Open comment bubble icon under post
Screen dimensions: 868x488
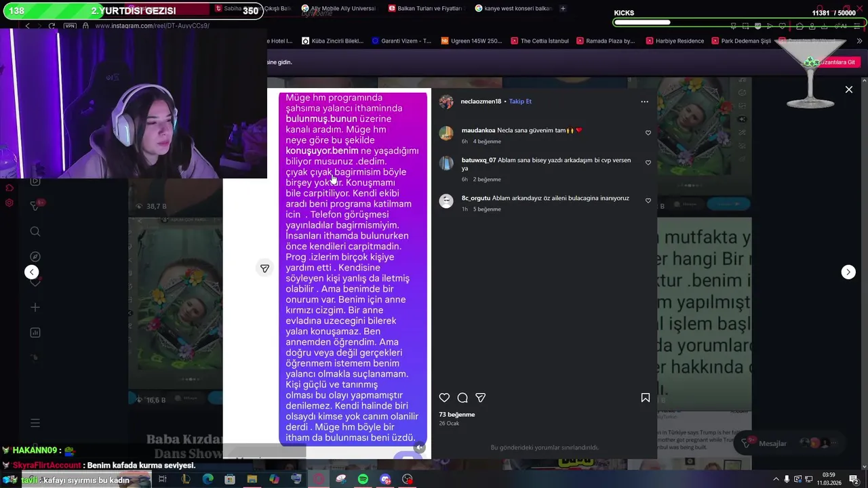pos(462,398)
